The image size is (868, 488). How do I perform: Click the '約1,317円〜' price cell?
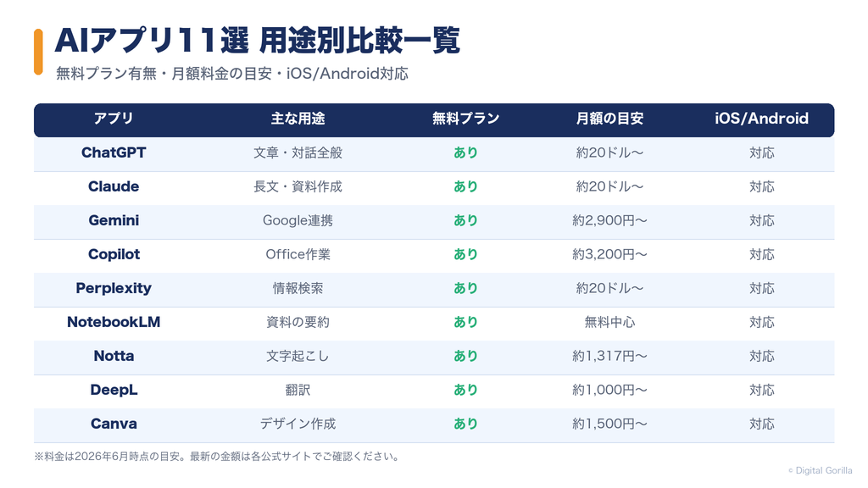[609, 357]
